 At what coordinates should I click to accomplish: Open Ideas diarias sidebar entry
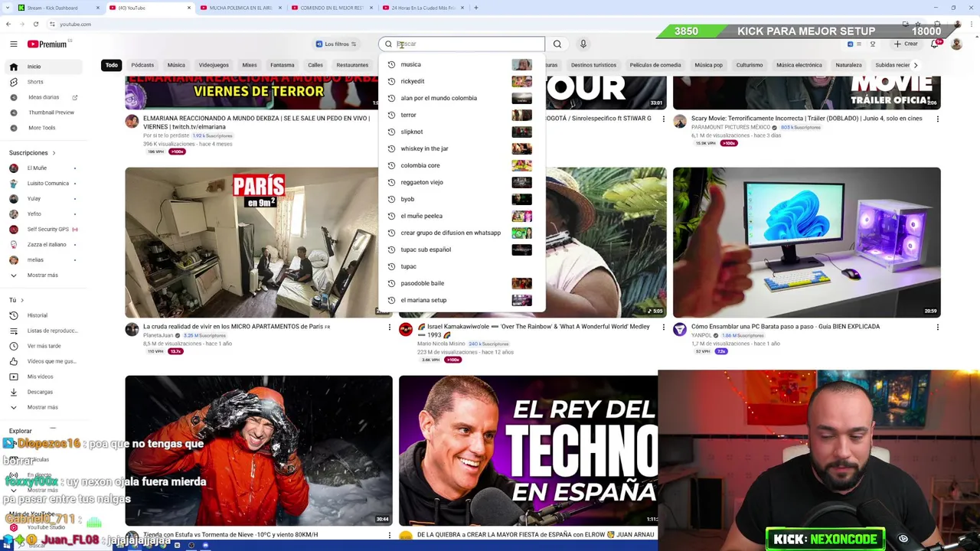pyautogui.click(x=44, y=97)
